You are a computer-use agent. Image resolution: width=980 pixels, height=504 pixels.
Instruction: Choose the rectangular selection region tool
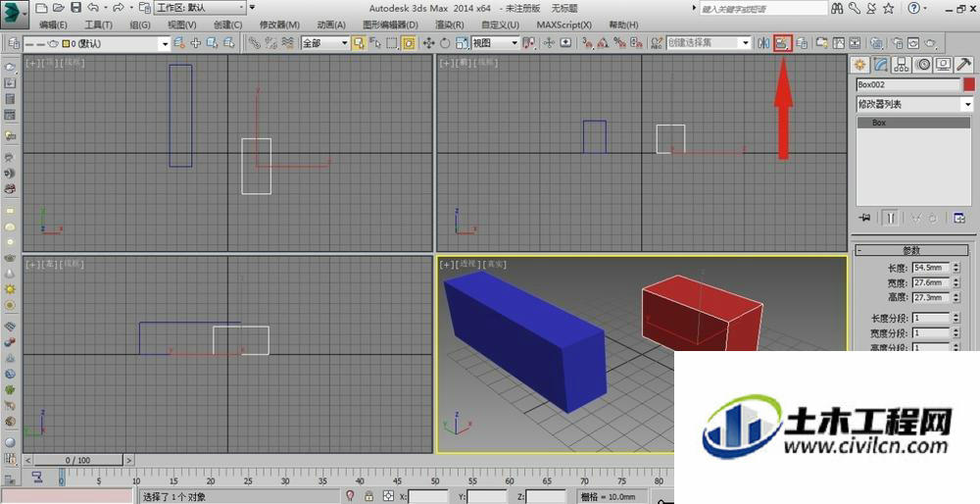(392, 43)
